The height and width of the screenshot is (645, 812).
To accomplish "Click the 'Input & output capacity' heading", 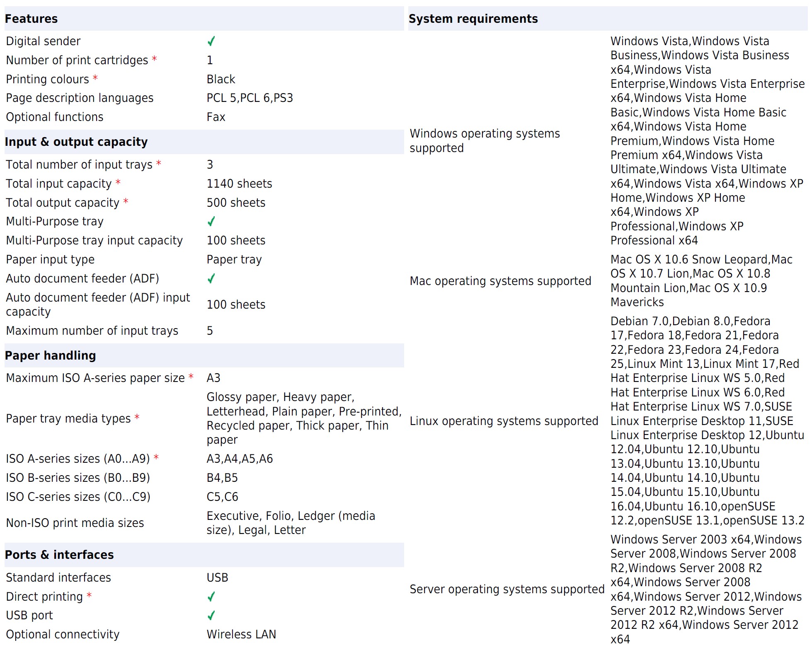I will [x=76, y=142].
